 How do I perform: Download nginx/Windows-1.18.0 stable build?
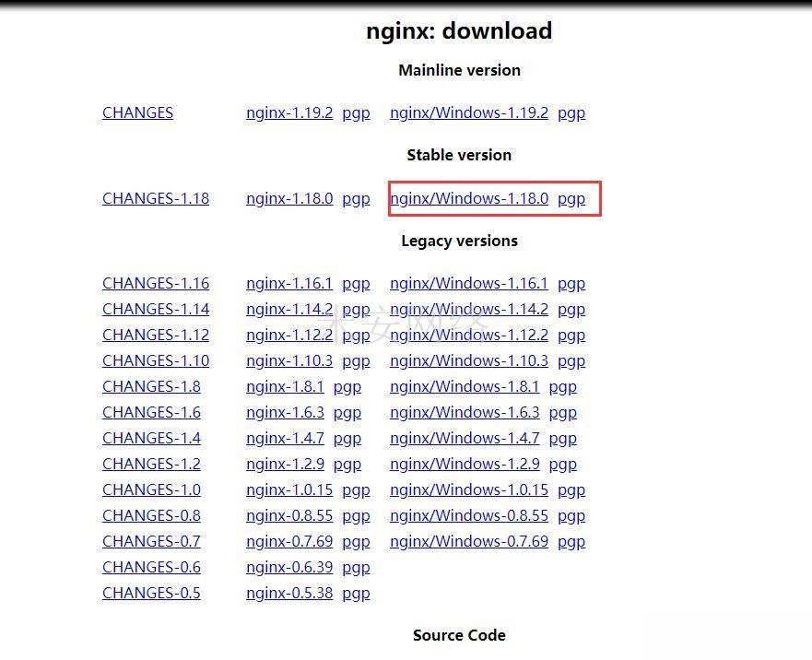click(x=469, y=198)
